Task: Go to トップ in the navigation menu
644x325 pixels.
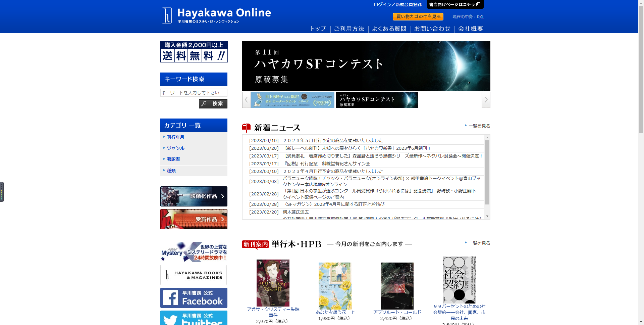Action: click(x=318, y=29)
